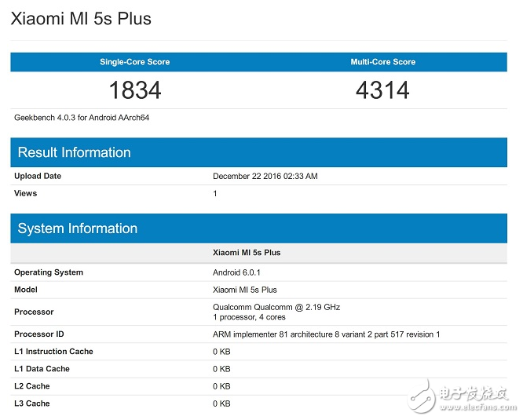Click the December 22 2016 upload timestamp
The width and height of the screenshot is (523, 420).
coord(265,177)
